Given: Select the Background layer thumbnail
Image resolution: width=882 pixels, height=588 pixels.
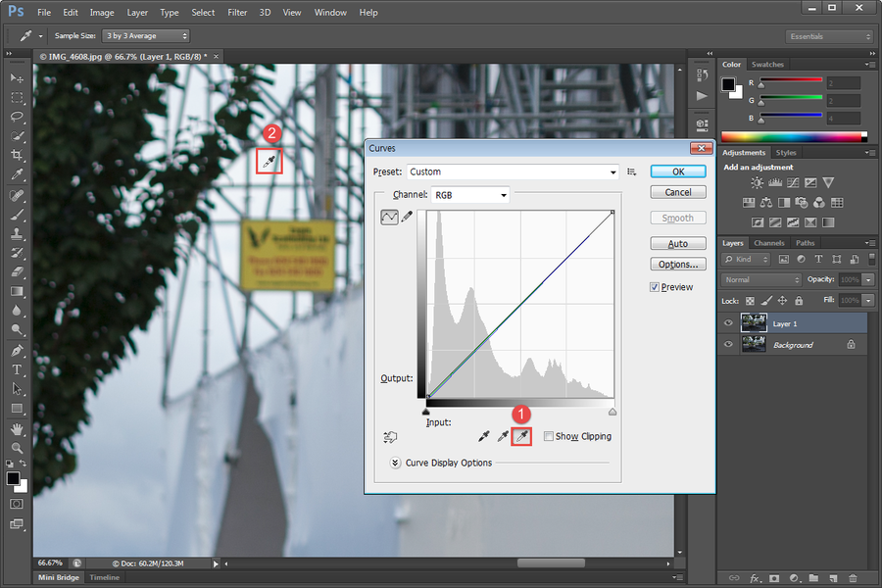Looking at the screenshot, I should pyautogui.click(x=754, y=344).
